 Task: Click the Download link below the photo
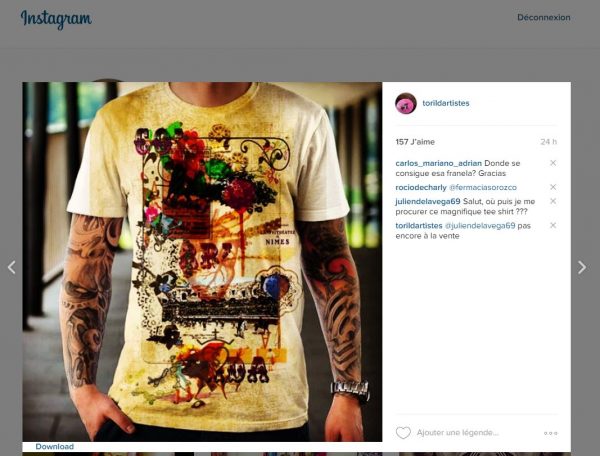(x=55, y=446)
